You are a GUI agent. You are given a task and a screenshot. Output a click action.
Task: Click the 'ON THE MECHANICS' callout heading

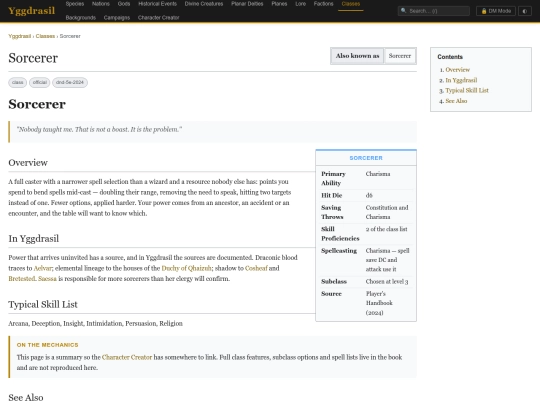(x=48, y=345)
